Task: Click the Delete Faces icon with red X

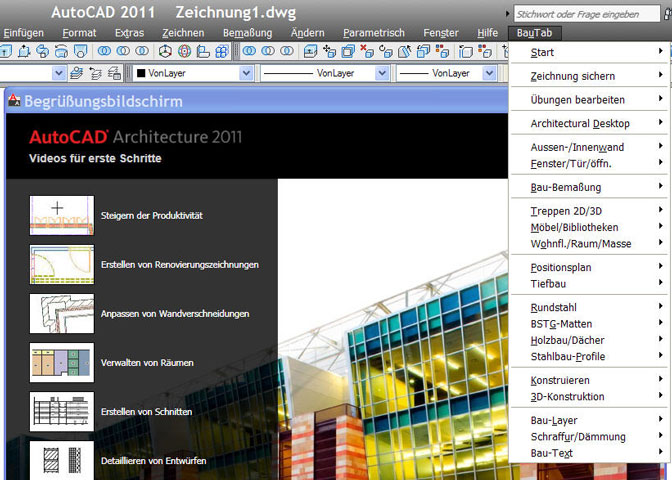Action: point(367,51)
